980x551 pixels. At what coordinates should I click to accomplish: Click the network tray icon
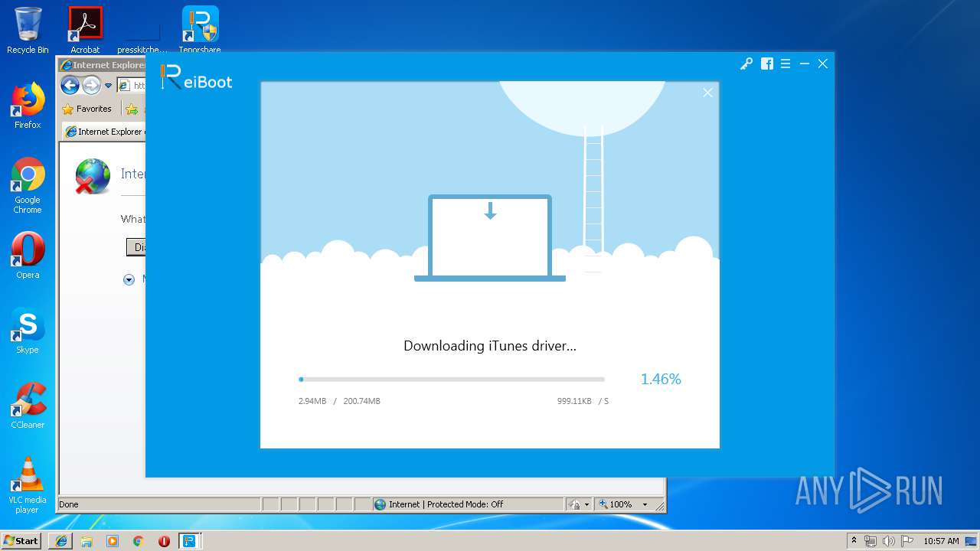coord(871,541)
